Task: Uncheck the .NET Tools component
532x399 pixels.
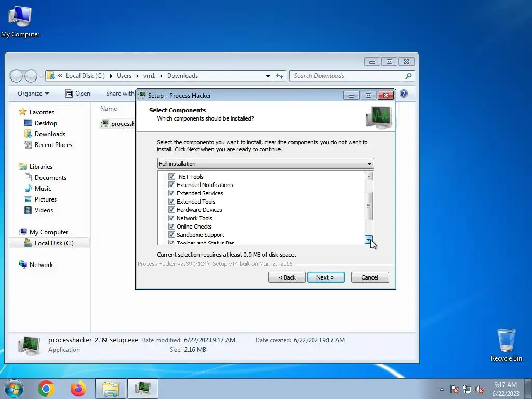Action: tap(171, 177)
